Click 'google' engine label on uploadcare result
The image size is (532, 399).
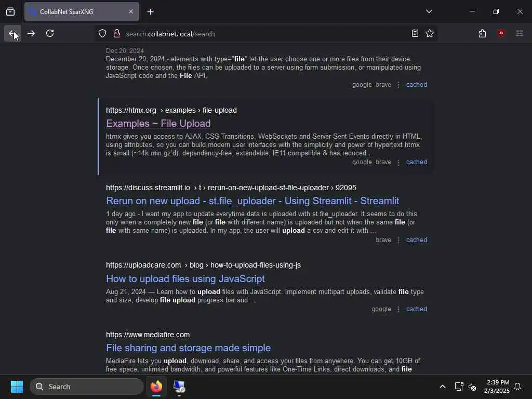pos(381,309)
